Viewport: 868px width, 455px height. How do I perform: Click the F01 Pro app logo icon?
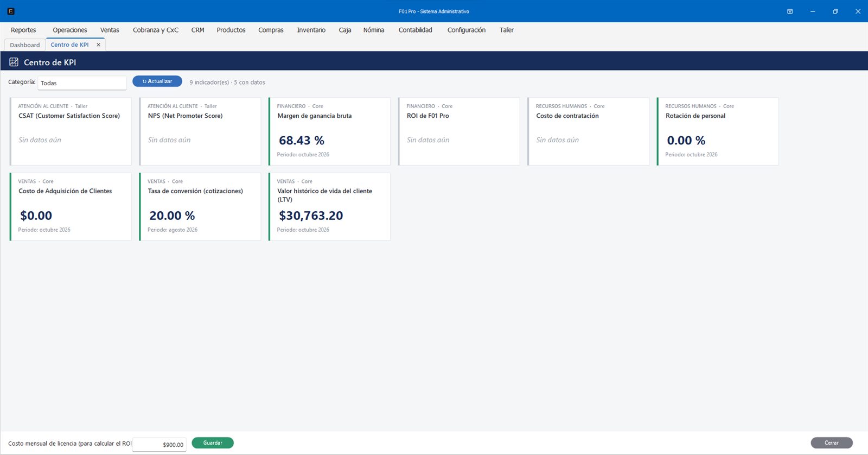[x=11, y=11]
